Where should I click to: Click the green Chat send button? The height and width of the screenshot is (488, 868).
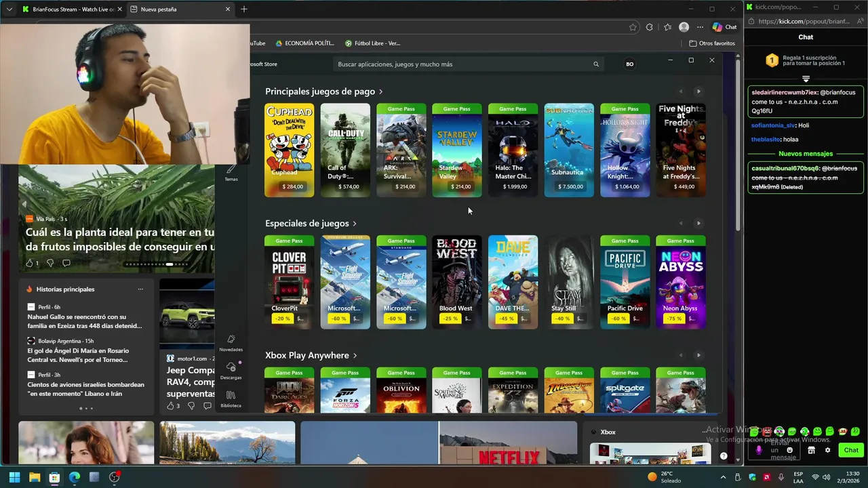(851, 450)
